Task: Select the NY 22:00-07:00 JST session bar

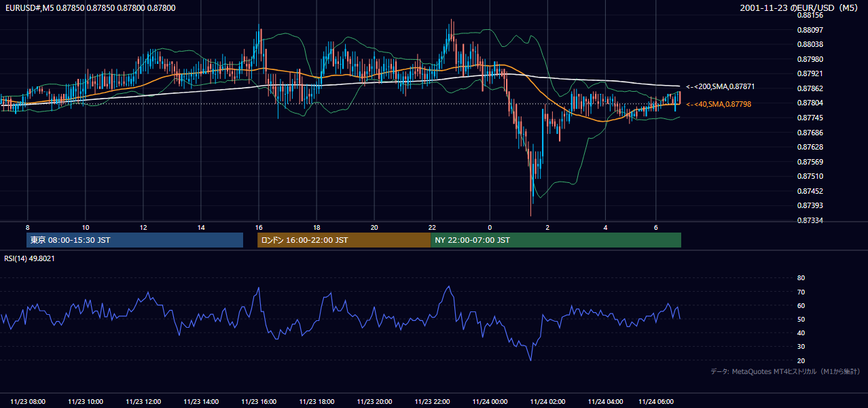Action: [x=556, y=240]
